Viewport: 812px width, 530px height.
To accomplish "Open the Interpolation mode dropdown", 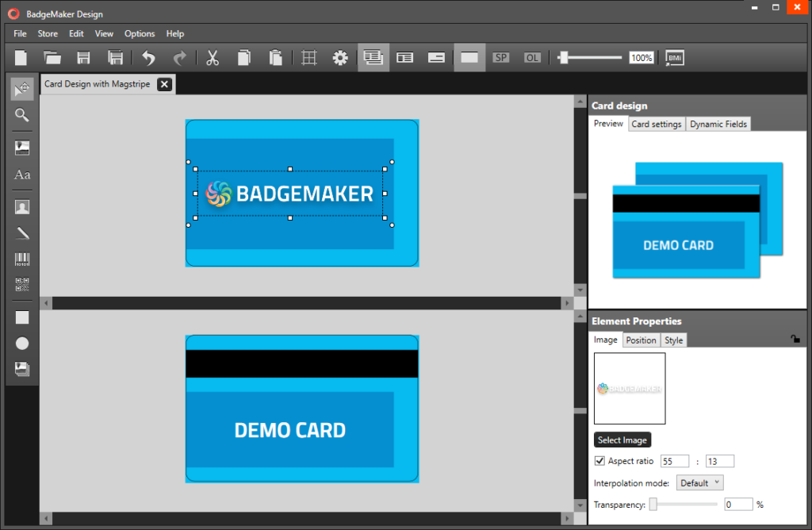I will click(x=699, y=482).
